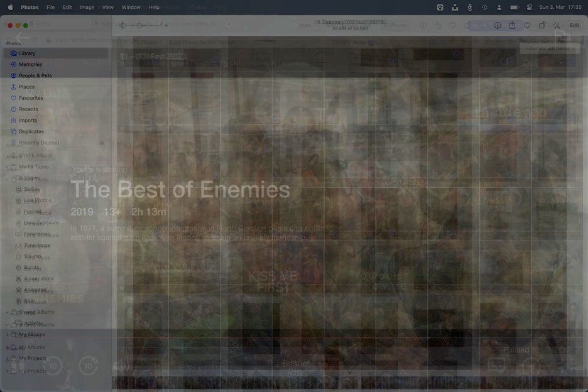Open Favourites in the sidebar

56,98
